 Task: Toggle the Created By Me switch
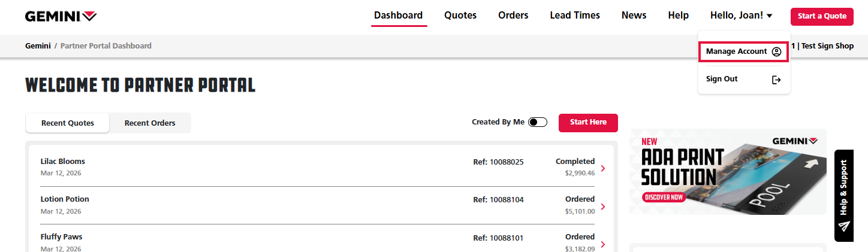[x=537, y=122]
